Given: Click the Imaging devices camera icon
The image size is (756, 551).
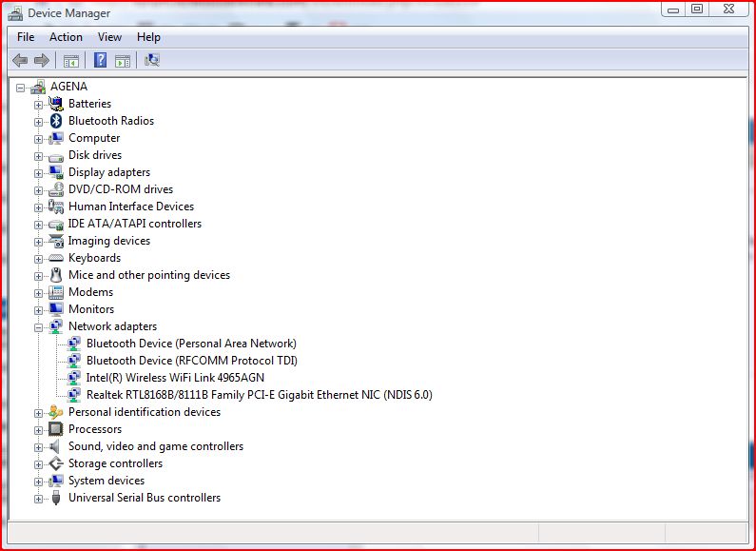Looking at the screenshot, I should [x=56, y=241].
